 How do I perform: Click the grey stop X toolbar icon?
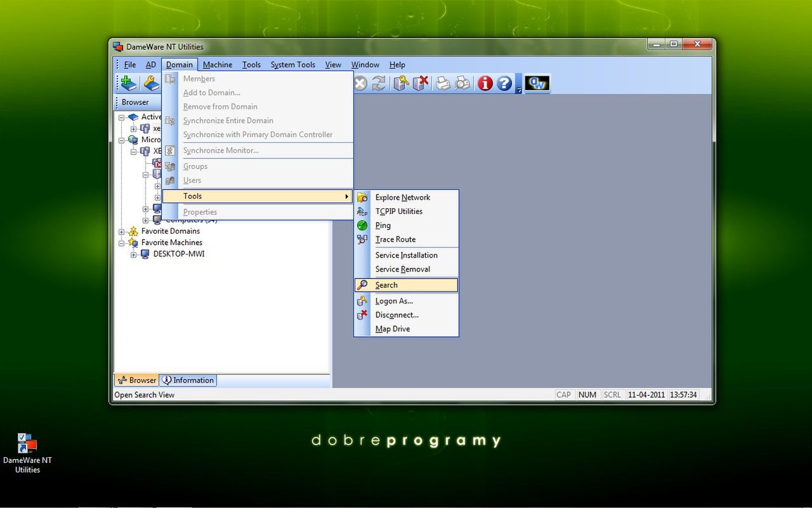coord(360,83)
